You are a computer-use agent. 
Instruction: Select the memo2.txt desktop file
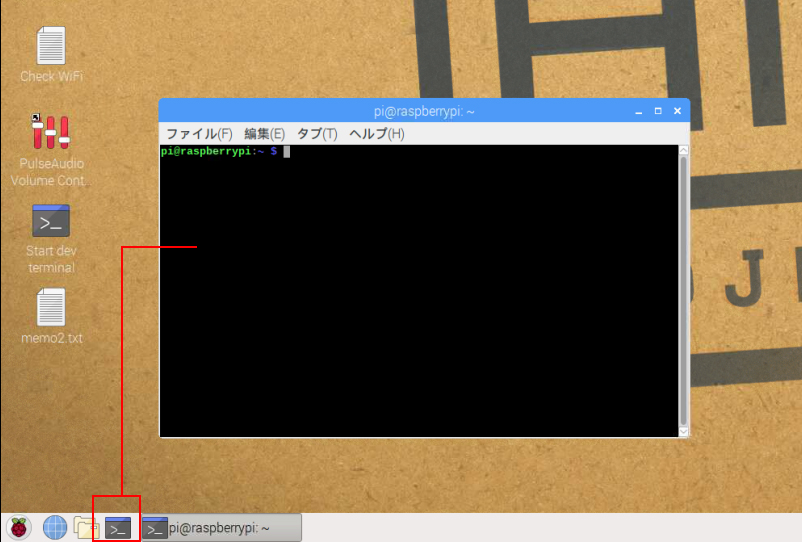51,316
